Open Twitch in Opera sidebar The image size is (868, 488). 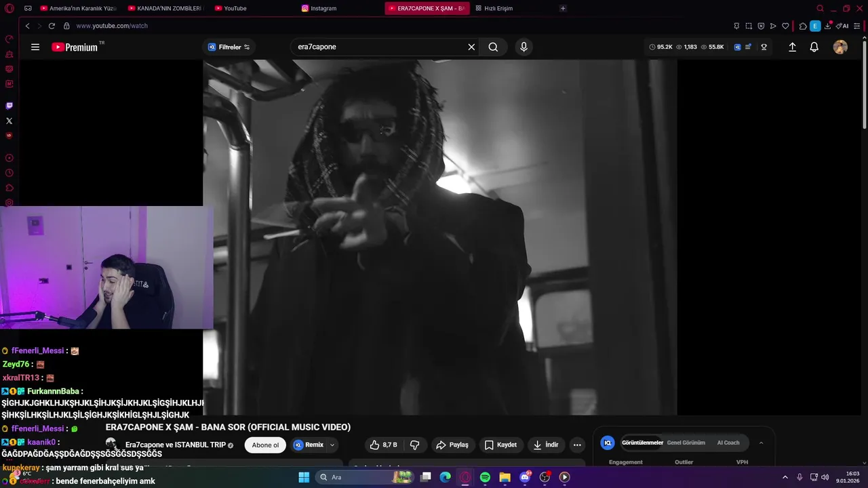(x=9, y=106)
